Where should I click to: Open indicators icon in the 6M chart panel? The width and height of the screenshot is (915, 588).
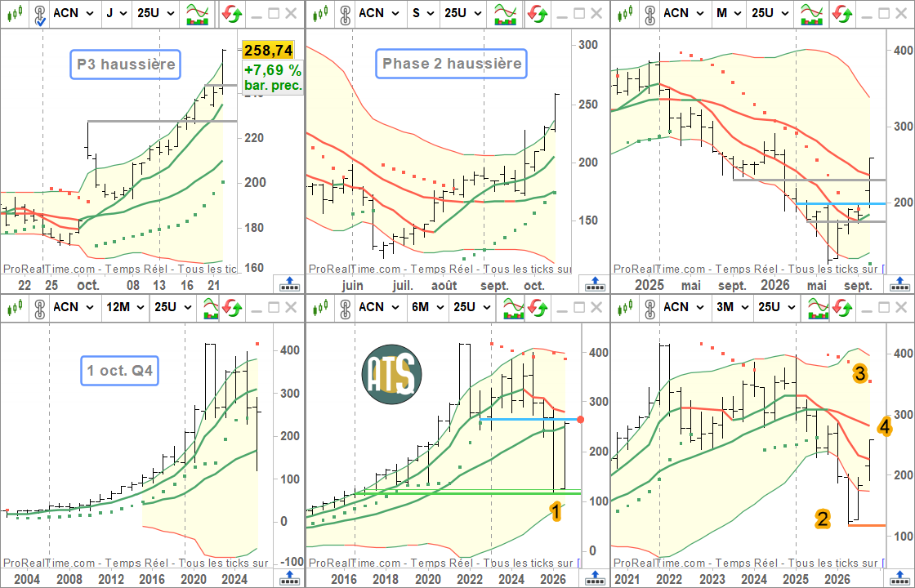click(513, 307)
